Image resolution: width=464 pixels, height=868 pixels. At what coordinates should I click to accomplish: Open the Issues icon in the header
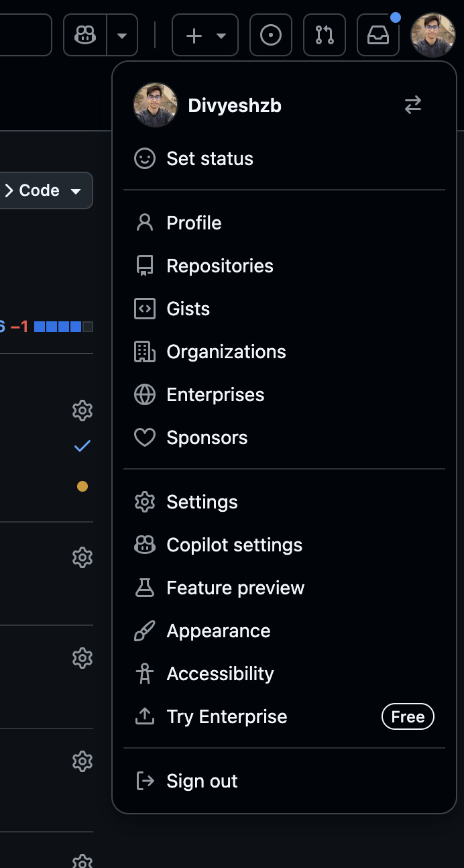tap(271, 34)
